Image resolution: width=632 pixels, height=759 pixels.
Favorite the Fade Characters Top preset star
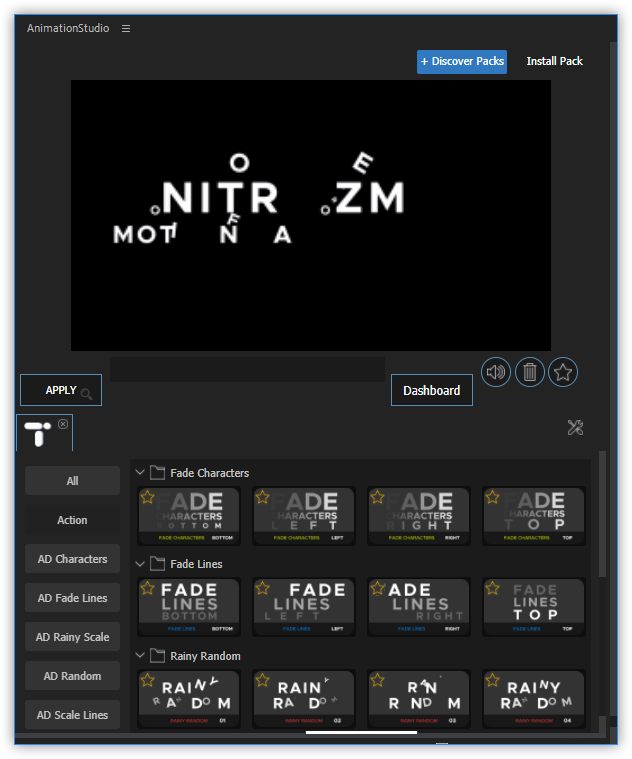[x=493, y=497]
